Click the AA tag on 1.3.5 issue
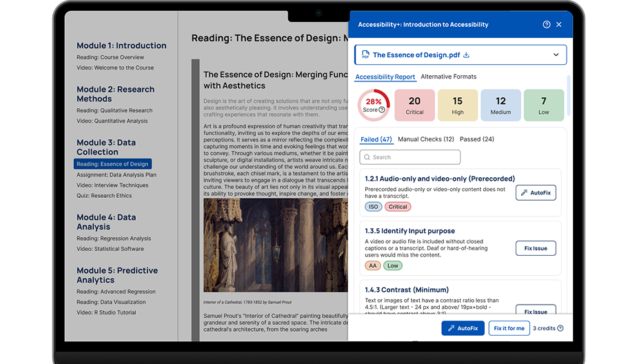637x364 pixels. click(372, 265)
